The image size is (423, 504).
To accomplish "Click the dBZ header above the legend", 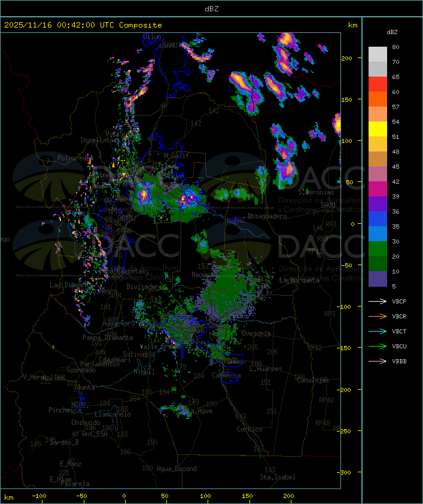I will tap(392, 32).
